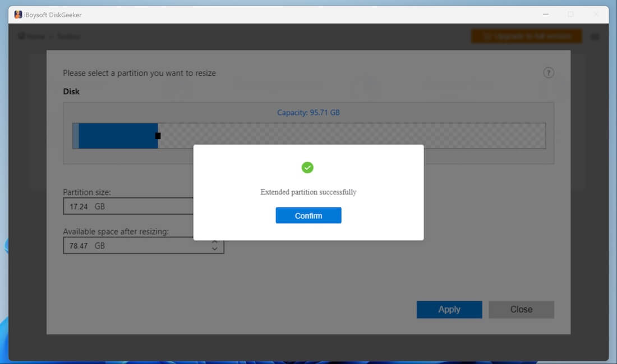Confirm the partition extension success dialog
Viewport: 617px width, 364px height.
[x=308, y=215]
